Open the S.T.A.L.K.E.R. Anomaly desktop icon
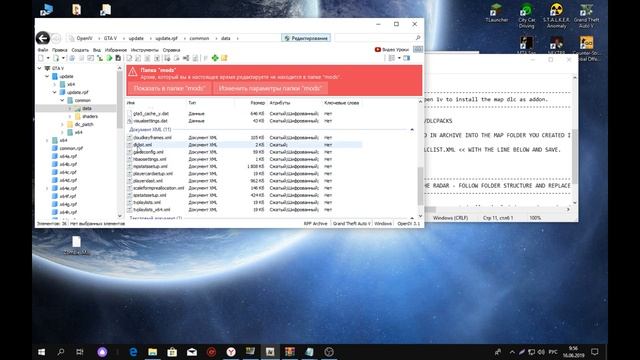 [x=556, y=16]
